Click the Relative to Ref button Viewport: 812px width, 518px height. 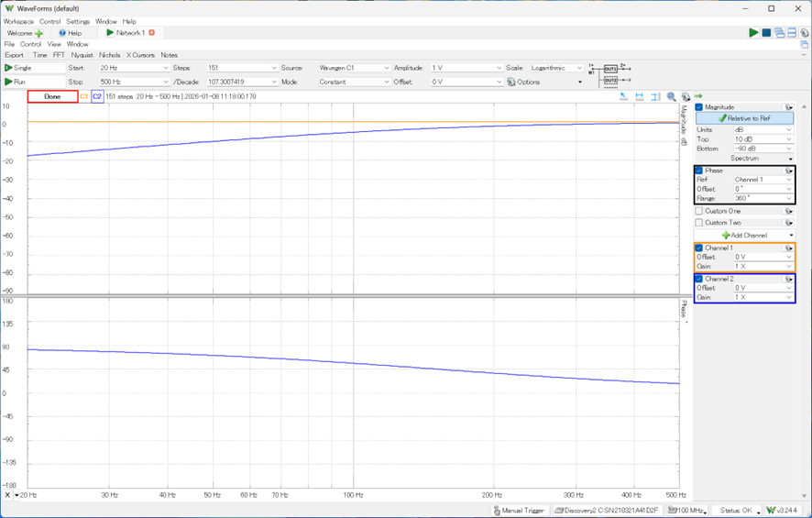point(744,118)
